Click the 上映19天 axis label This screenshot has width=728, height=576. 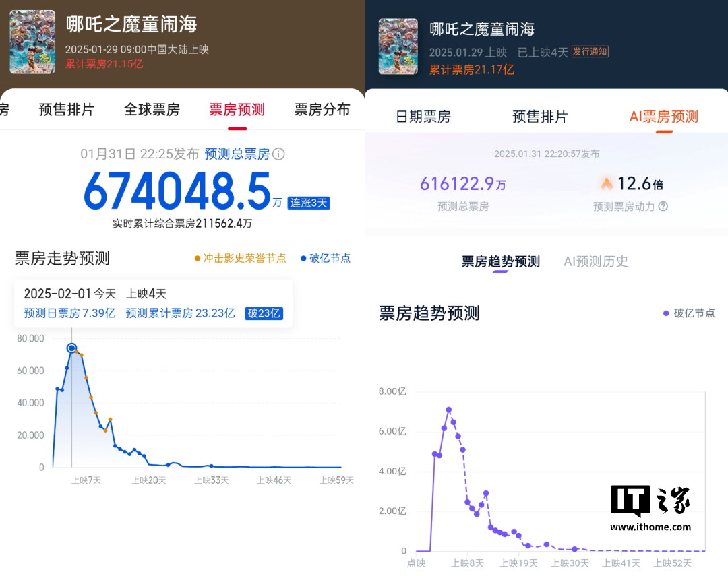518,563
